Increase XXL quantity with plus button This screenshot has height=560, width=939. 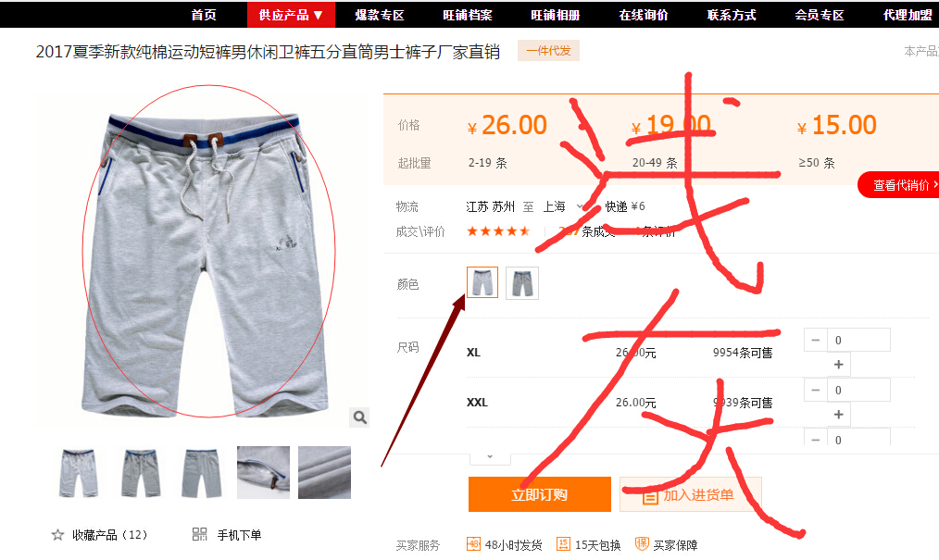[838, 414]
